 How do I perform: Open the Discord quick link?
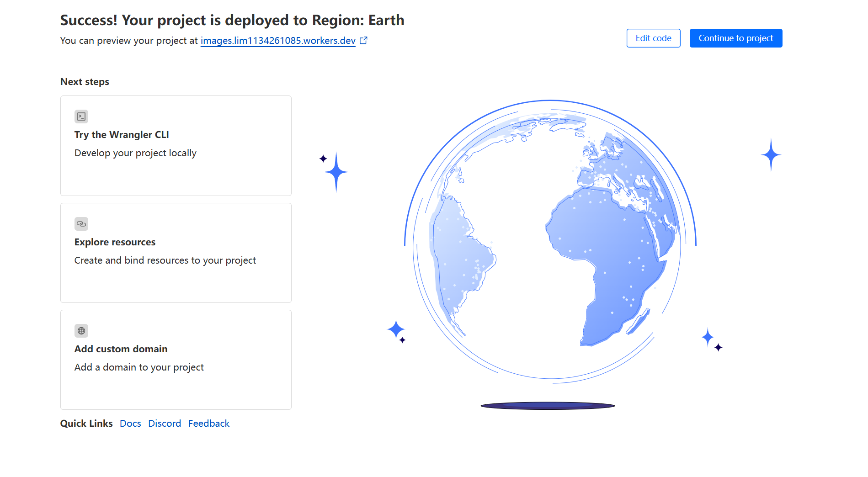[165, 424]
